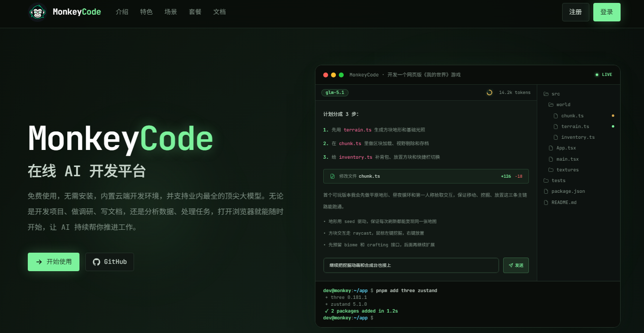Click the '计划分成 3 步' heading
Image resolution: width=644 pixels, height=333 pixels.
coord(341,114)
